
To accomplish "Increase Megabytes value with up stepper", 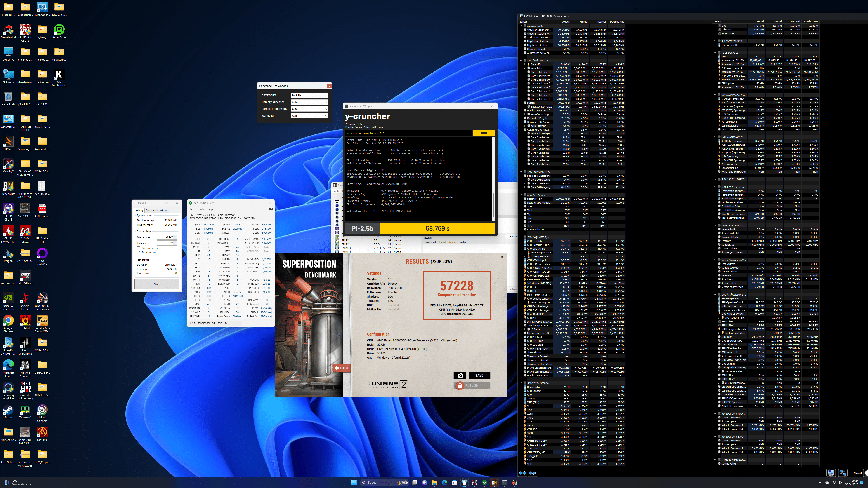I will (175, 236).
